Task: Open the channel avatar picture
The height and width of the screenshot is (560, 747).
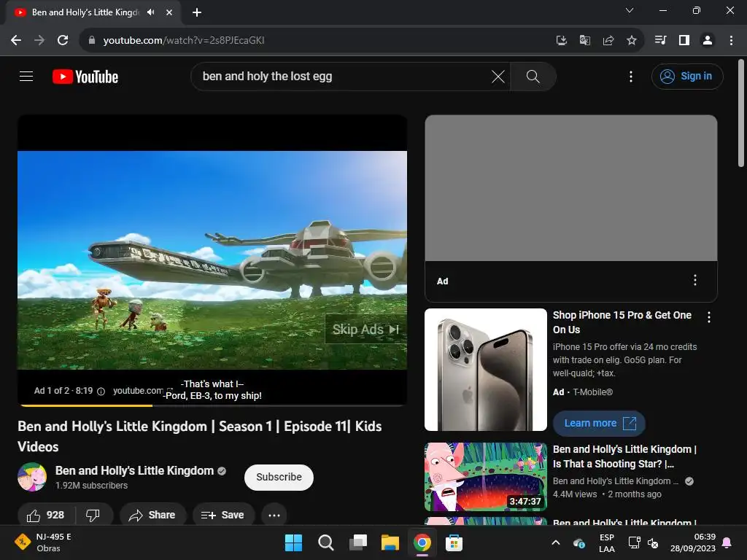Action: (32, 477)
